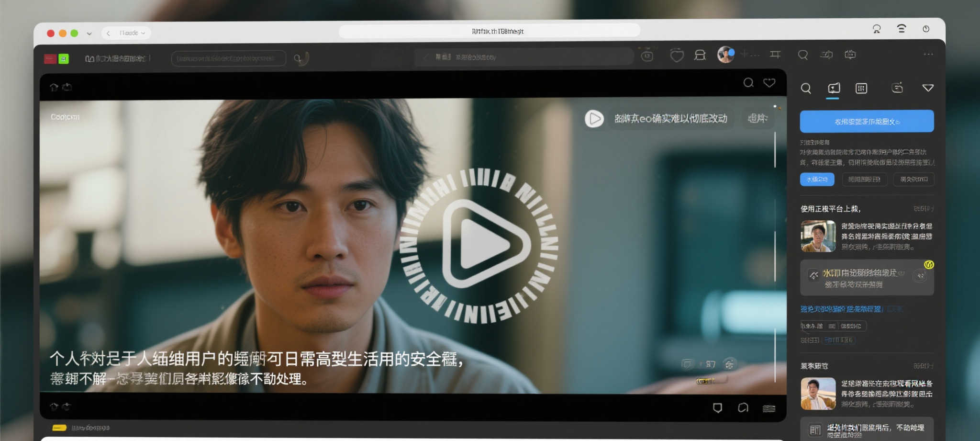
Task: Toggle the heart favorite icon above the video
Action: 769,83
